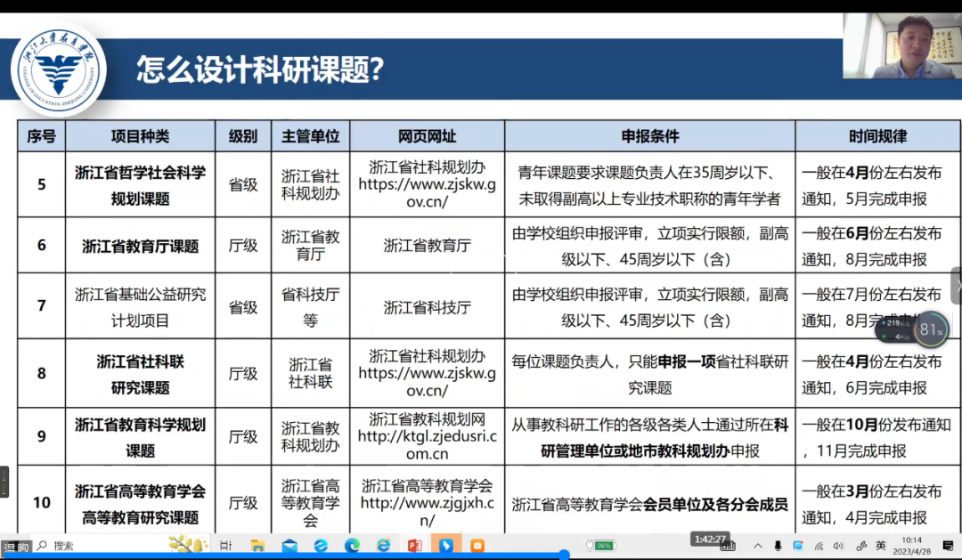This screenshot has width=962, height=560.
Task: Open File Explorer from the taskbar
Action: [x=257, y=545]
